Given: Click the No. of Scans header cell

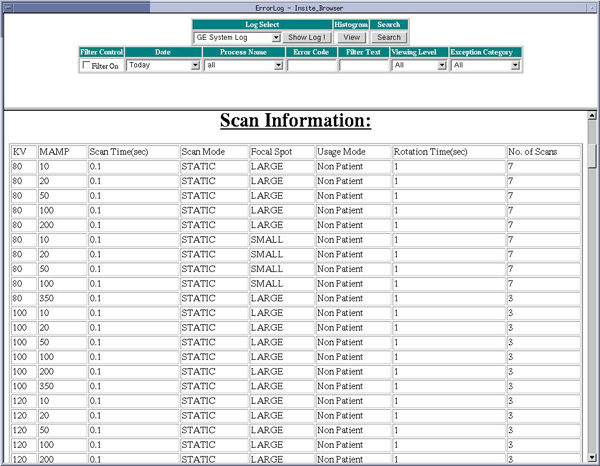Looking at the screenshot, I should pyautogui.click(x=542, y=151).
